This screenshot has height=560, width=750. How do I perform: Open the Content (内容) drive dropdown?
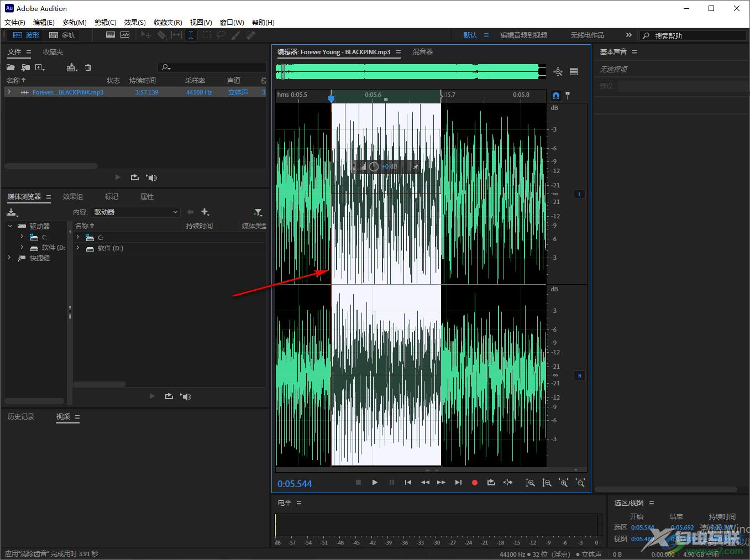click(136, 212)
